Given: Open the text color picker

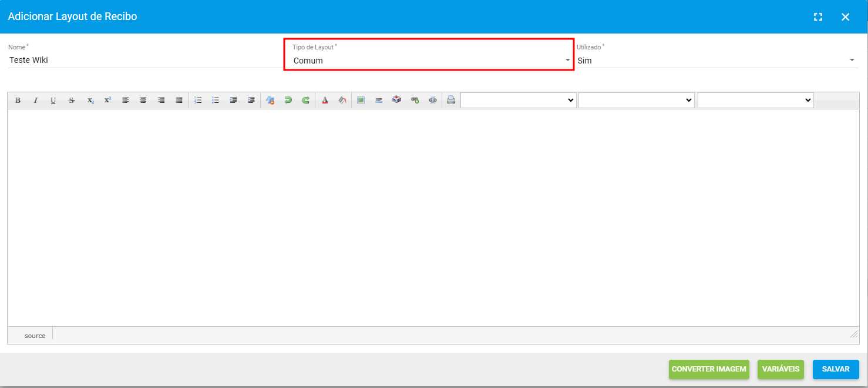Looking at the screenshot, I should pos(325,101).
